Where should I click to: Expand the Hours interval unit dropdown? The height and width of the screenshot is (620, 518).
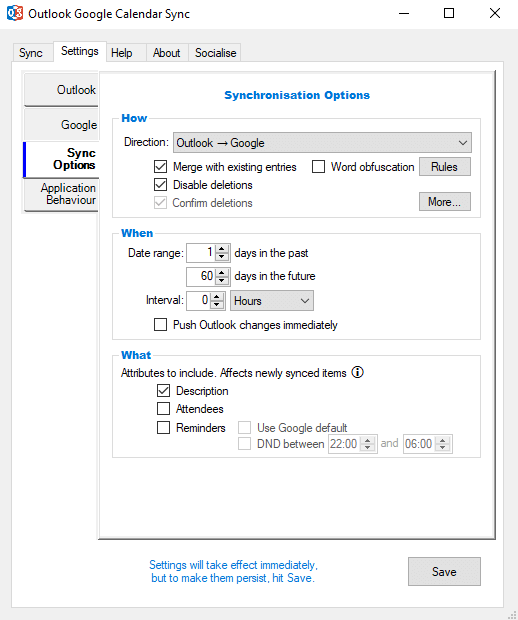point(272,301)
